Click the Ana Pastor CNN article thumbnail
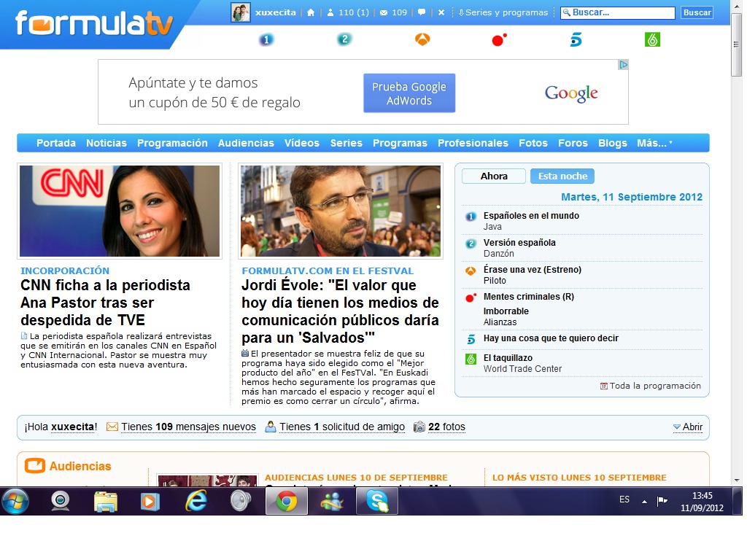747x560 pixels. [120, 211]
